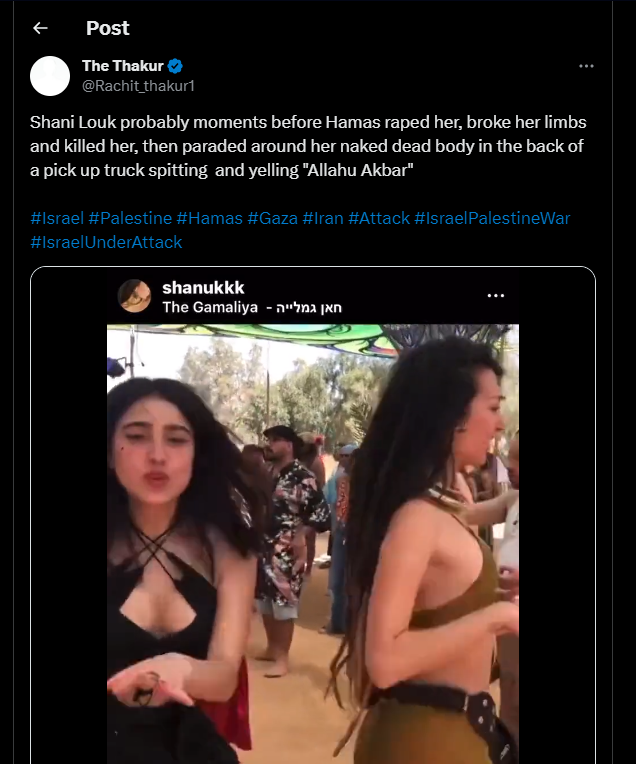This screenshot has width=636, height=764.
Task: Click the #Attack hashtag
Action: tap(377, 217)
